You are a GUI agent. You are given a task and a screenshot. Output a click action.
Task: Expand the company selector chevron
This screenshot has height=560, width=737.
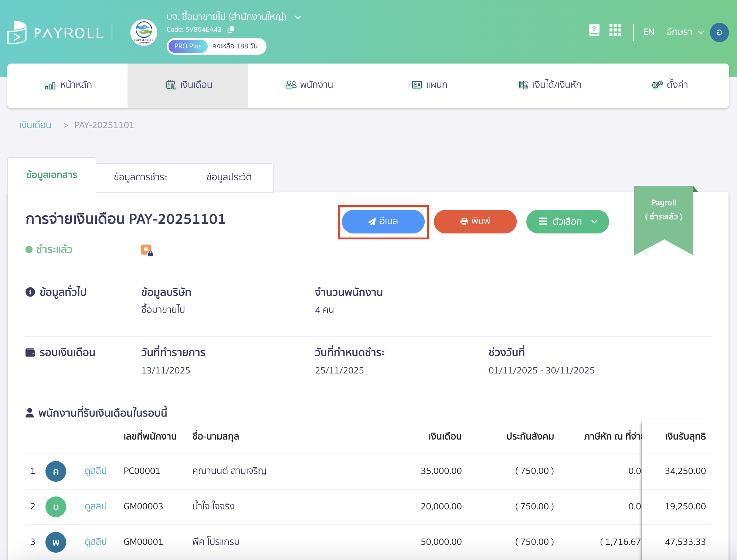[x=298, y=17]
